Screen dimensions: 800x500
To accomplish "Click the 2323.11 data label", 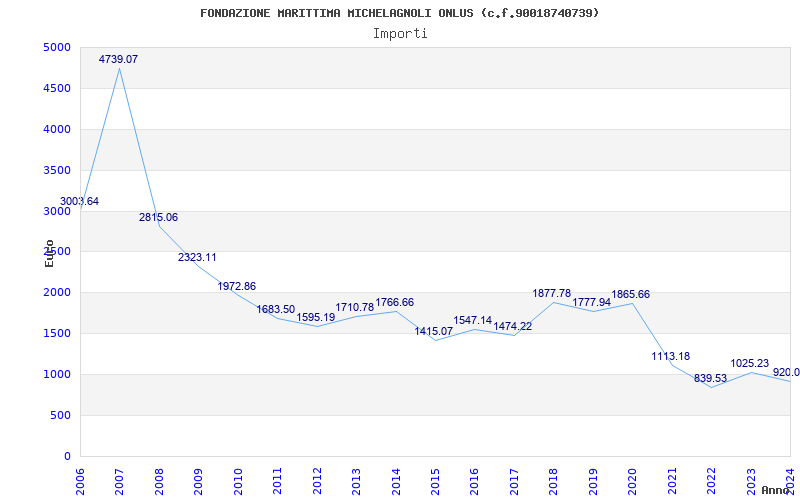I will (197, 257).
